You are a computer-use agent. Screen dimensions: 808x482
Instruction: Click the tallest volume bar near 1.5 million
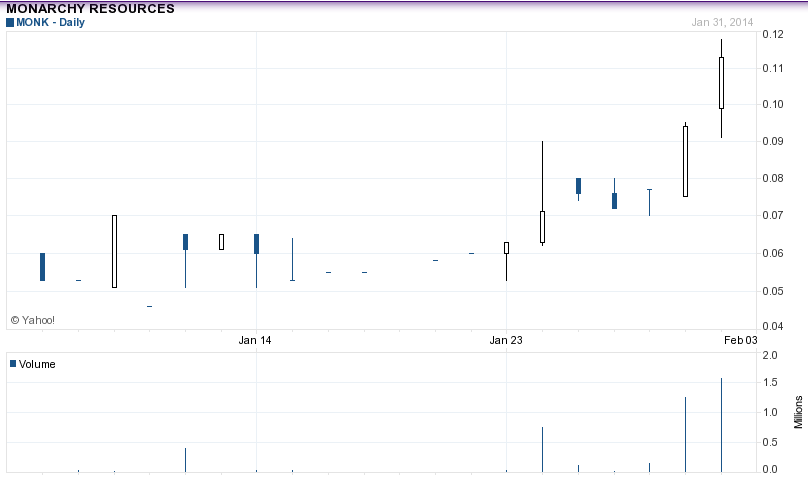721,425
